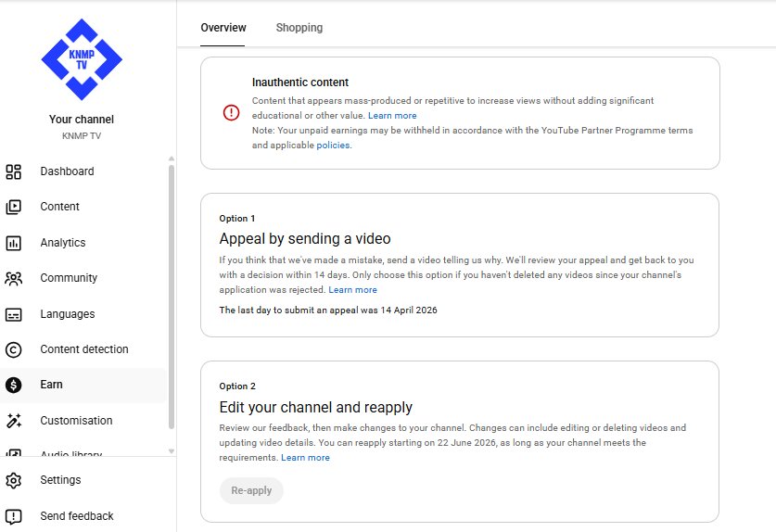The height and width of the screenshot is (532, 776).
Task: Switch to the Overview tab
Action: click(223, 28)
